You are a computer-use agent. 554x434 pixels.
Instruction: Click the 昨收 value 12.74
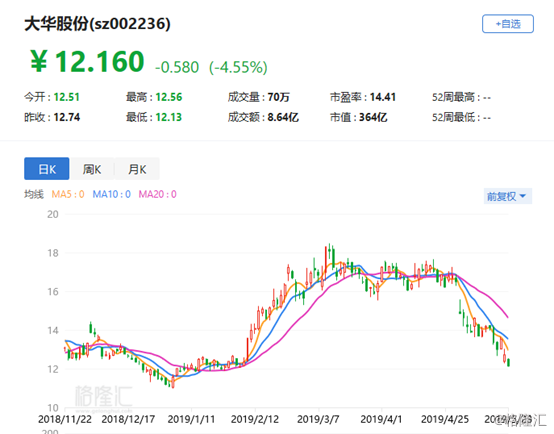tap(67, 117)
